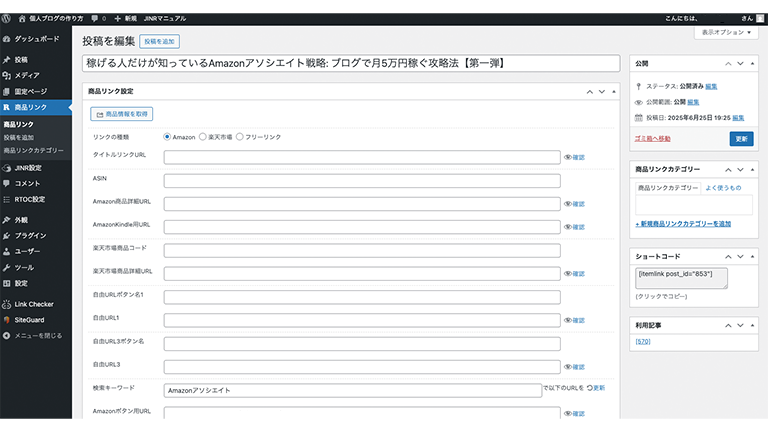The width and height of the screenshot is (768, 432).
Task: Click ゴミ箱へ移動 link
Action: pos(652,139)
